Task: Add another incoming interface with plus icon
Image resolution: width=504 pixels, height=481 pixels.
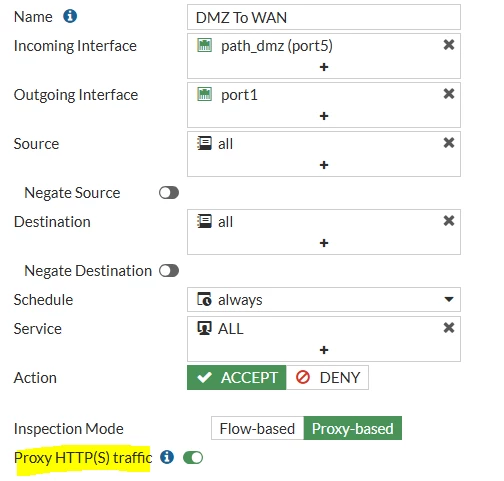Action: point(324,67)
